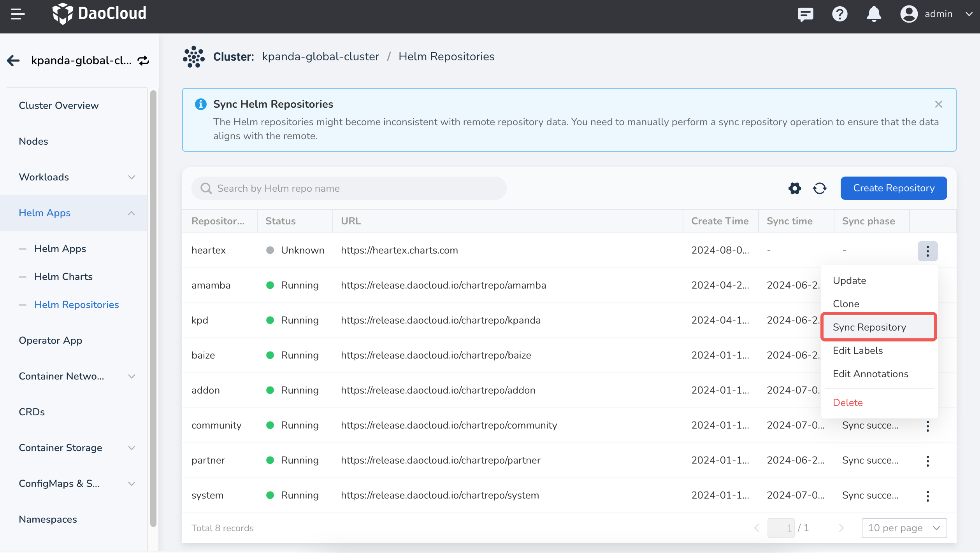Open the notifications bell

(x=874, y=14)
